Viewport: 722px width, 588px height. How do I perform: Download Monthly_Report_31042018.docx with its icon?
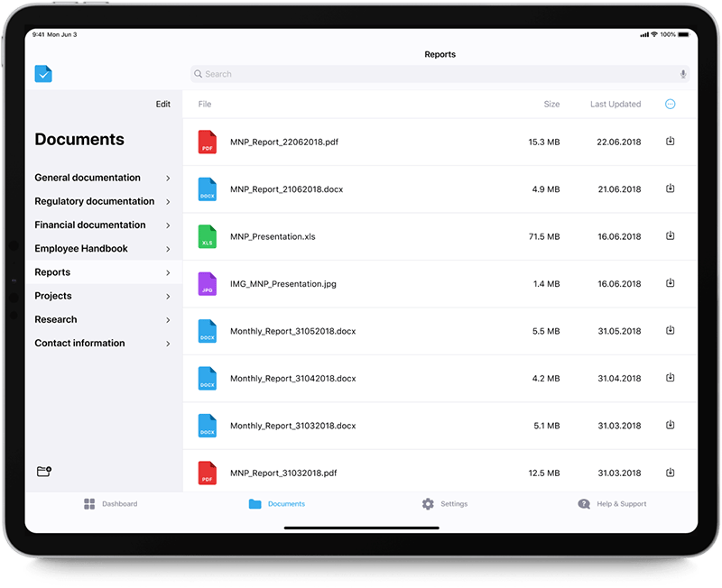click(670, 377)
